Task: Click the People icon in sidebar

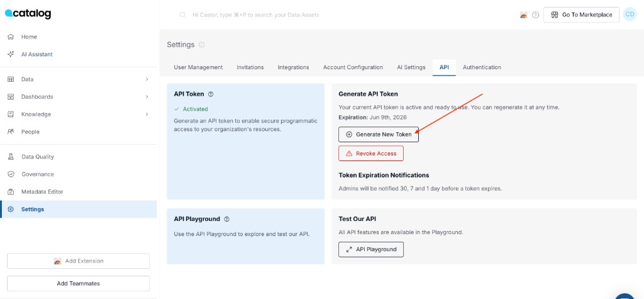Action: 11,132
